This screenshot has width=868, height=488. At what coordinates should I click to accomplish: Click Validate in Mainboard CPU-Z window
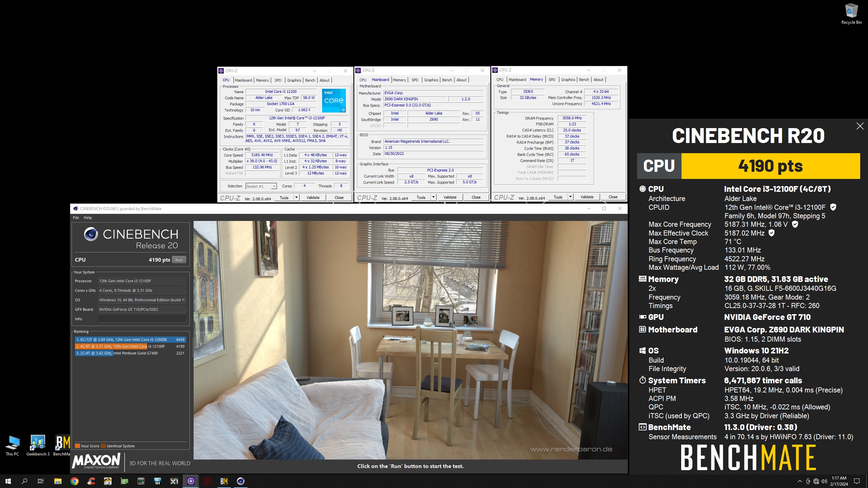click(x=450, y=197)
